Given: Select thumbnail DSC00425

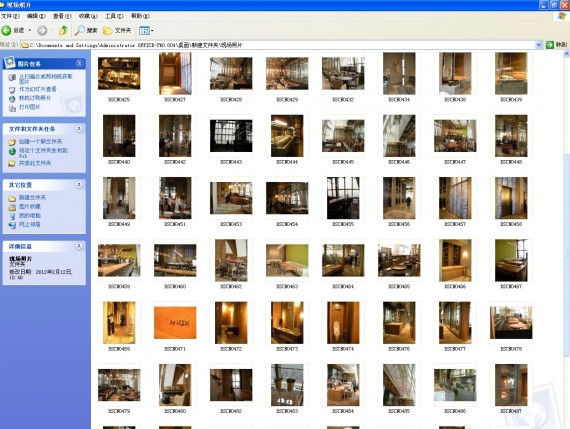Looking at the screenshot, I should pyautogui.click(x=119, y=73).
